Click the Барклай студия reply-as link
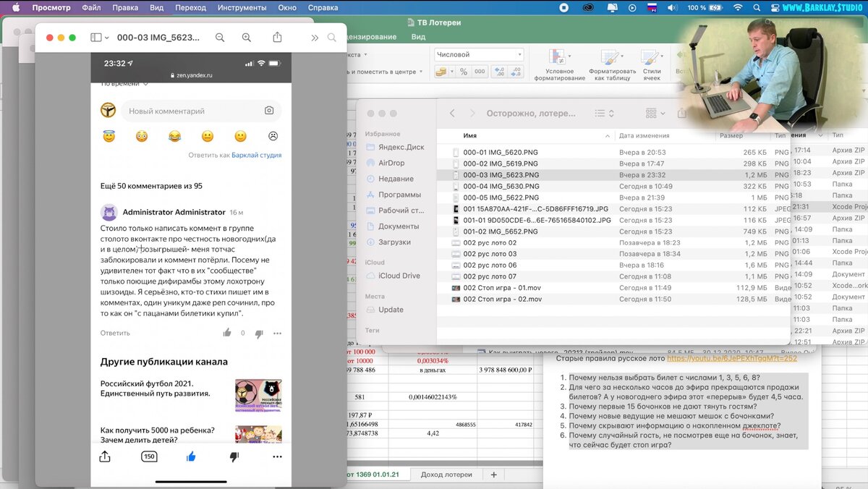Image resolution: width=868 pixels, height=489 pixels. click(x=256, y=155)
